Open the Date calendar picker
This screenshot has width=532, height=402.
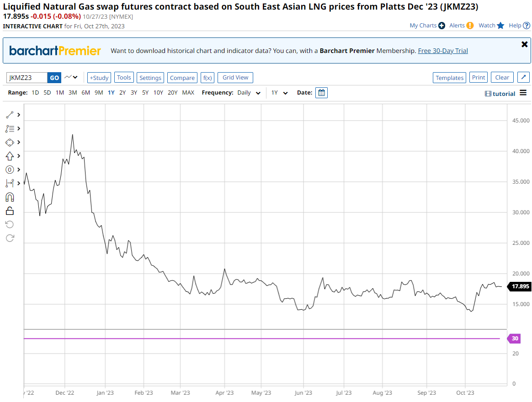point(321,93)
